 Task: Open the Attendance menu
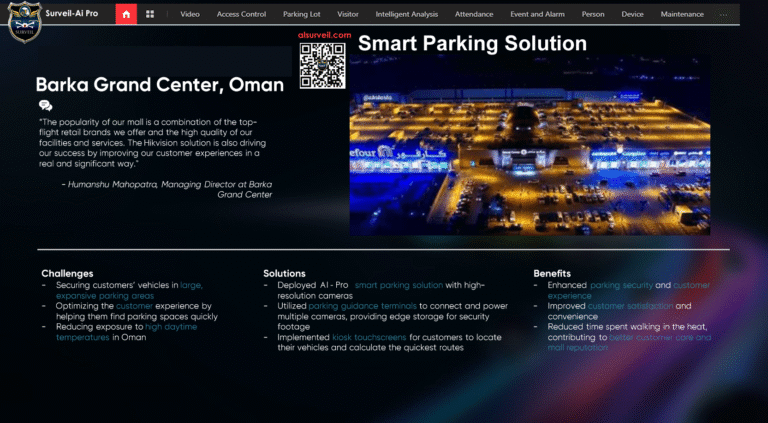[474, 14]
